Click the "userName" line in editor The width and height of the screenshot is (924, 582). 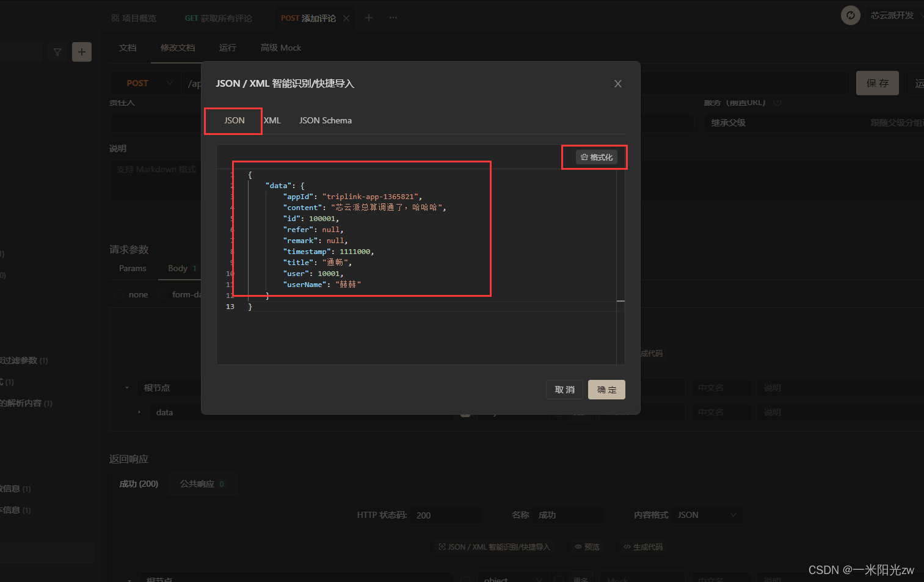pyautogui.click(x=322, y=285)
